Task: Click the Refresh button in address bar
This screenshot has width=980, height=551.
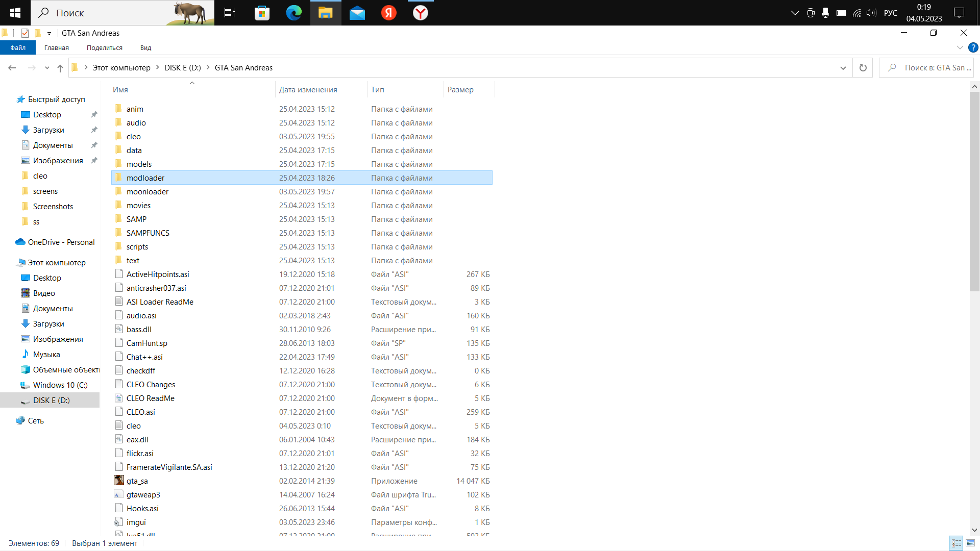Action: 863,68
